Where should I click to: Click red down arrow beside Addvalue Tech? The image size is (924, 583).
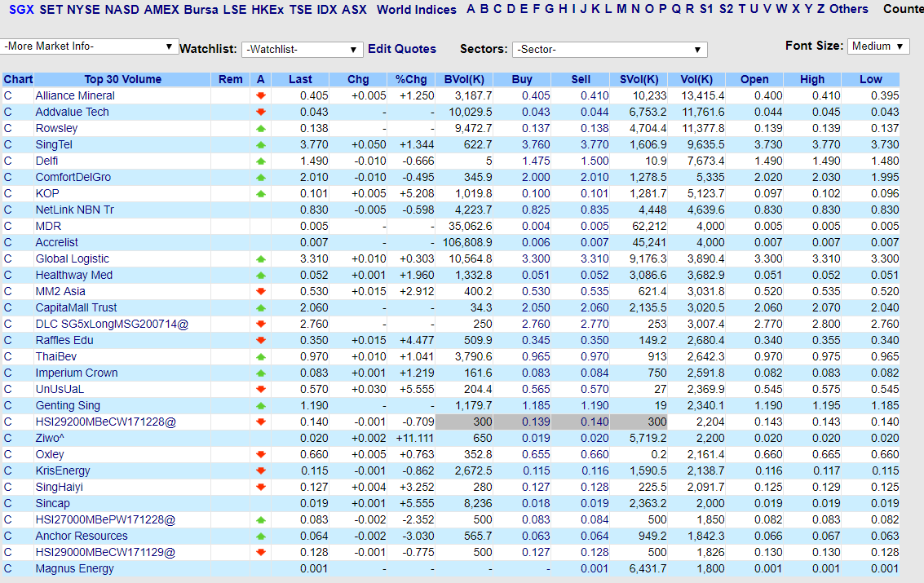261,112
